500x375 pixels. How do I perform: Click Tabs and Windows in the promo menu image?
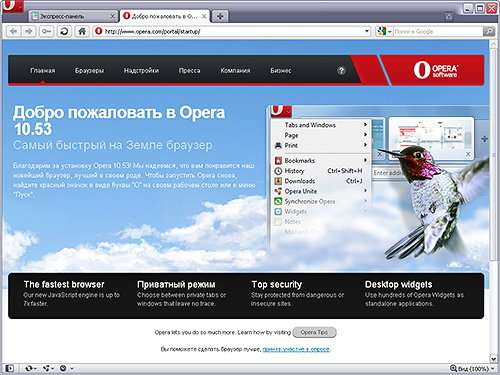tap(310, 125)
